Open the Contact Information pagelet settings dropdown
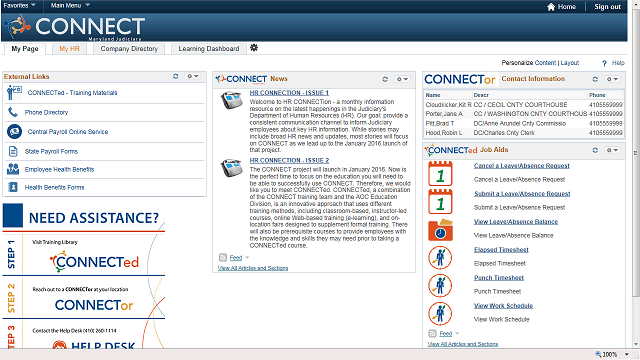The height and width of the screenshot is (360, 640). pos(612,79)
